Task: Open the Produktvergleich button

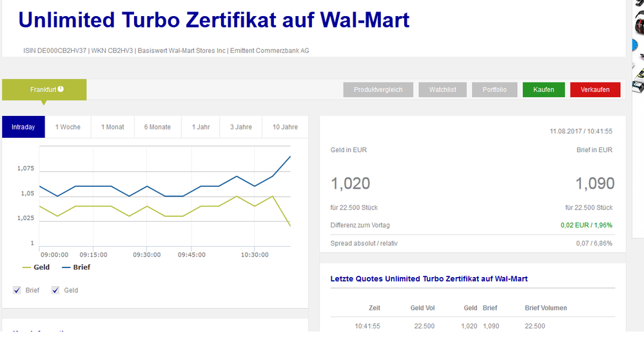Action: pos(378,90)
